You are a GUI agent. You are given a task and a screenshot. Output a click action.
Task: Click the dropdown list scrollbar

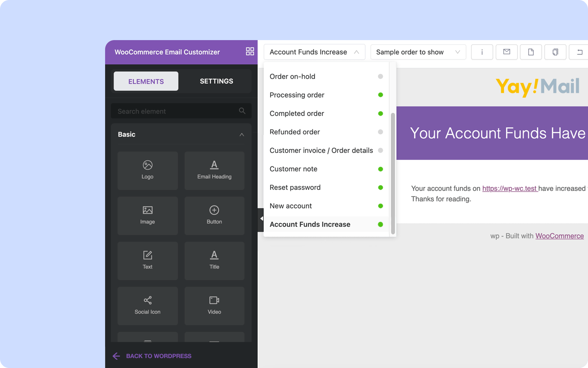click(x=393, y=173)
